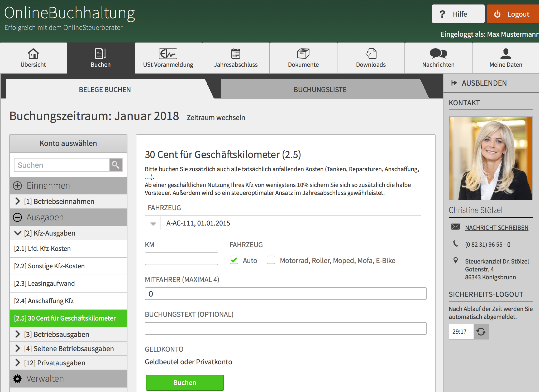Click the OnlineBuchhaltung logo title

[69, 13]
